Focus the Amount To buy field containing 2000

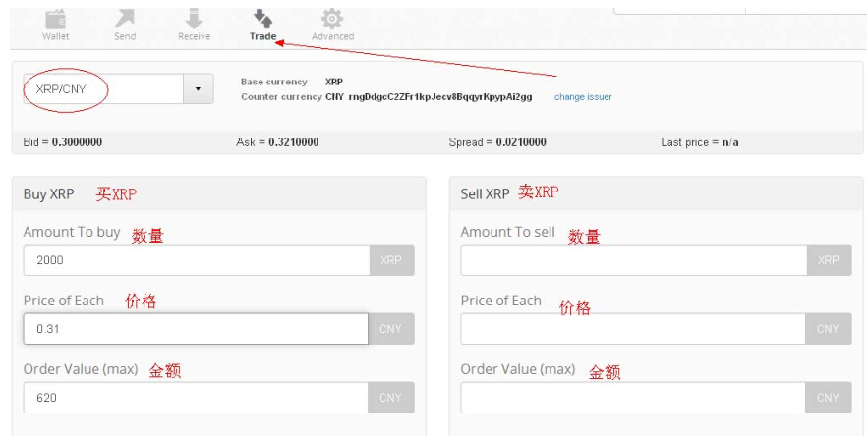[x=197, y=260]
